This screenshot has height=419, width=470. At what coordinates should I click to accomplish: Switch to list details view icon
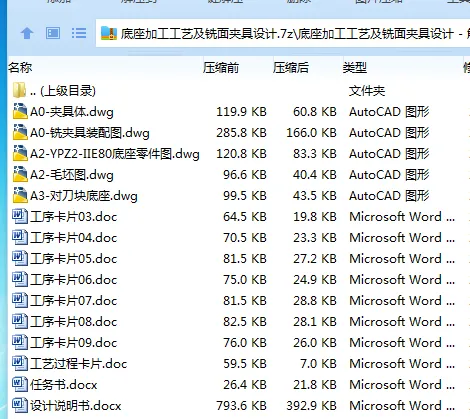[x=79, y=33]
